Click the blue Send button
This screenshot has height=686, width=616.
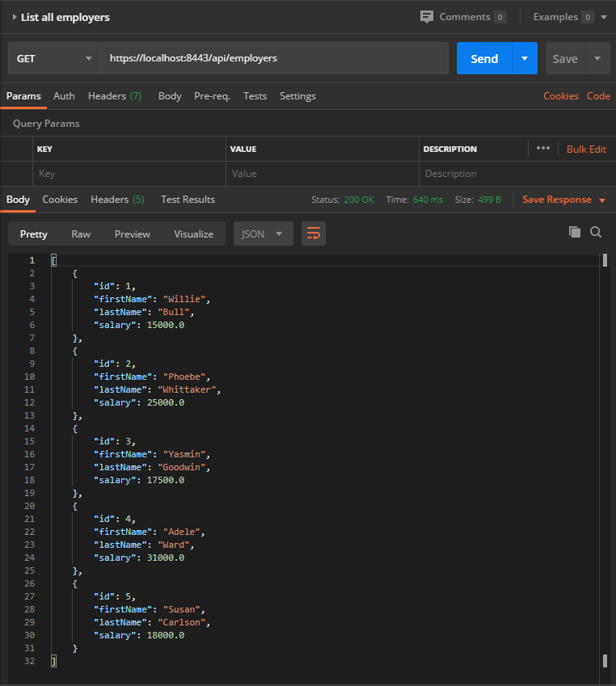pos(484,58)
